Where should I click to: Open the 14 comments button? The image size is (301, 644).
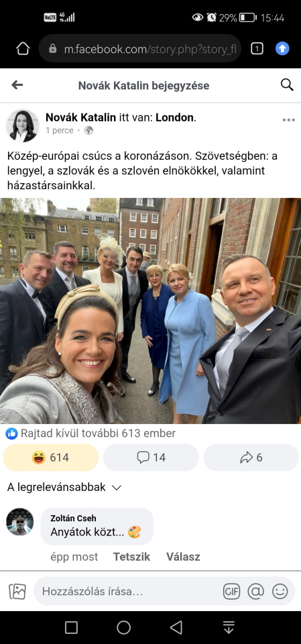click(x=151, y=458)
